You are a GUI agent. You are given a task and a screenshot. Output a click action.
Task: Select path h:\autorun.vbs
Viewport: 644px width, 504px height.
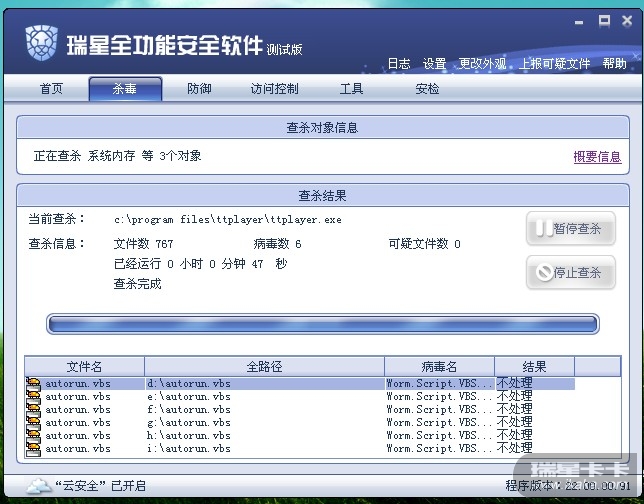click(189, 436)
